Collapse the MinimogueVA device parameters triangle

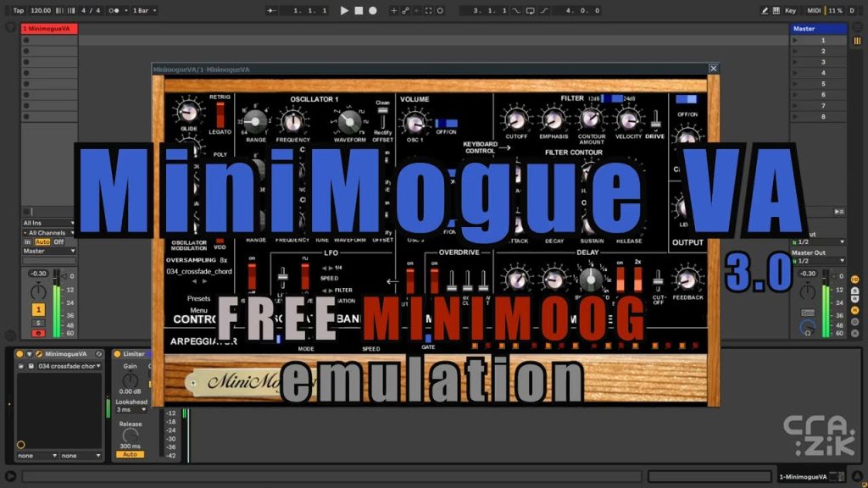(x=30, y=353)
